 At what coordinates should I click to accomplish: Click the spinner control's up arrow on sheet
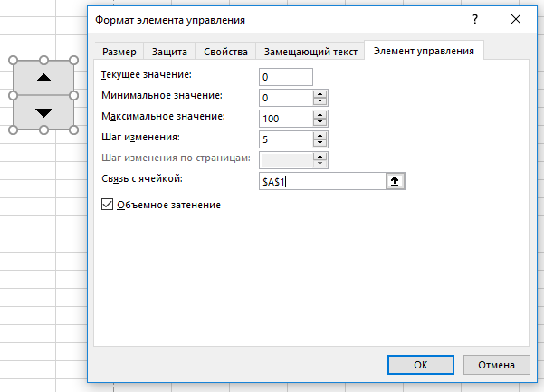click(x=43, y=78)
